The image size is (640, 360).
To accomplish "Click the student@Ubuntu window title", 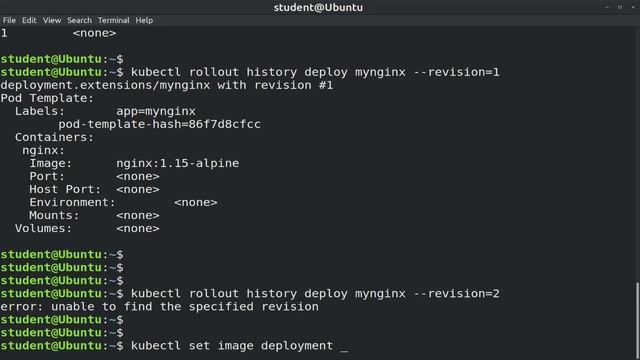I will point(318,7).
